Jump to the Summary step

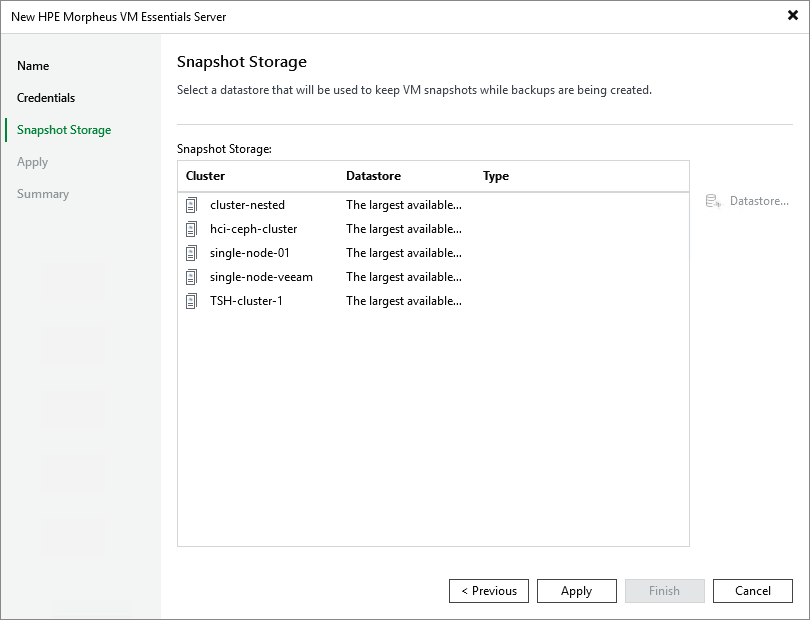point(43,194)
